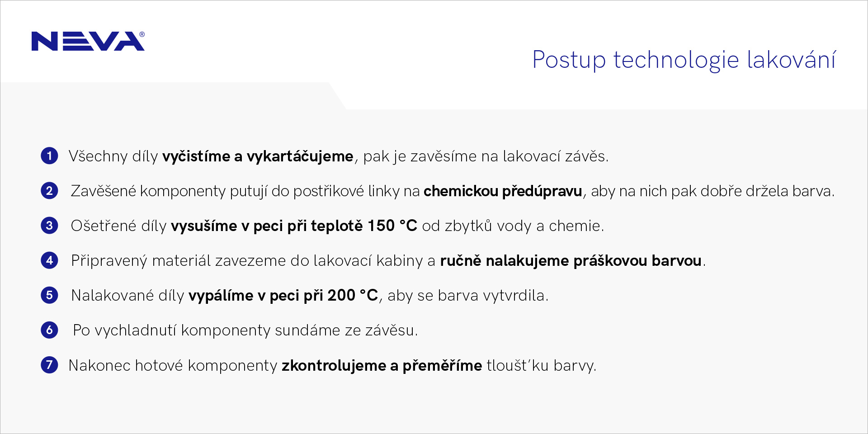The image size is (868, 434).
Task: Select the number 1 circle icon
Action: point(49,156)
